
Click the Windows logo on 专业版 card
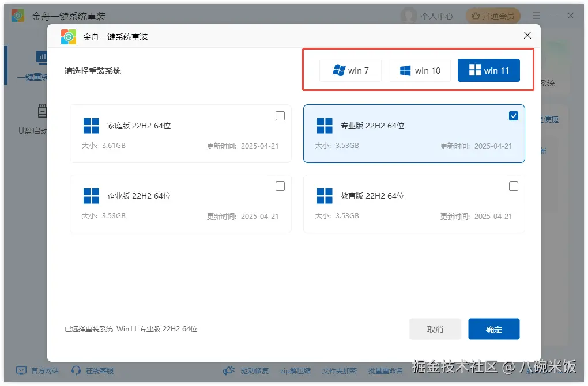point(325,126)
